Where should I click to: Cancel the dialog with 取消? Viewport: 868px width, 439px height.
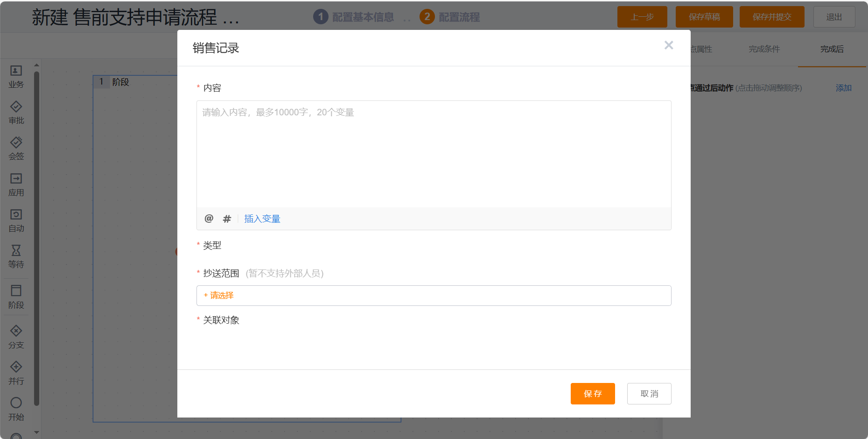(649, 394)
